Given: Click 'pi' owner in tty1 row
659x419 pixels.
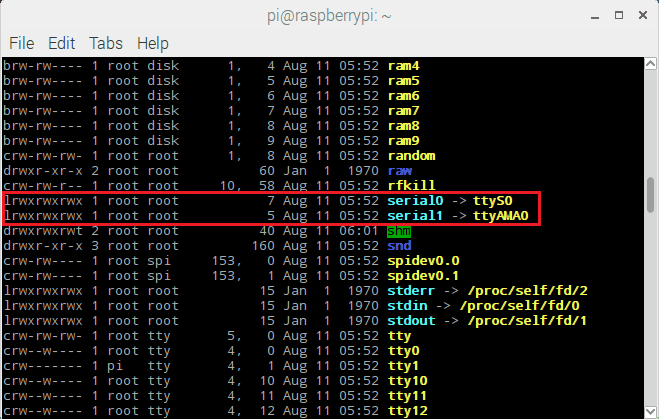Looking at the screenshot, I should 115,366.
